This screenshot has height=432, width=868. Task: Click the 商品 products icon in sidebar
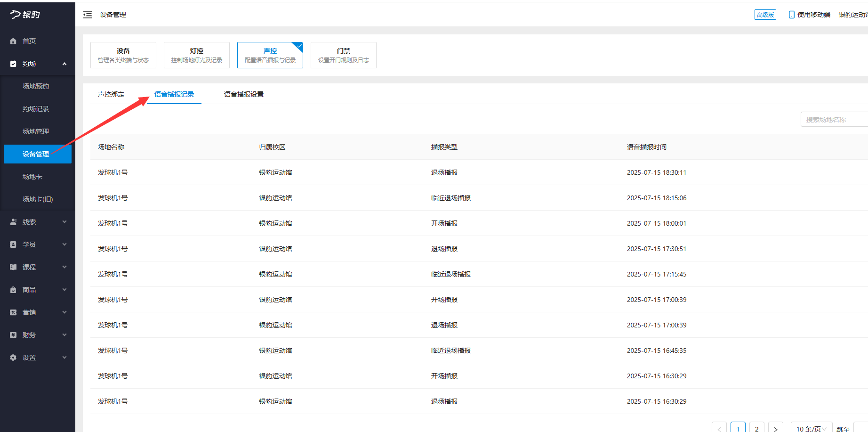pos(13,290)
